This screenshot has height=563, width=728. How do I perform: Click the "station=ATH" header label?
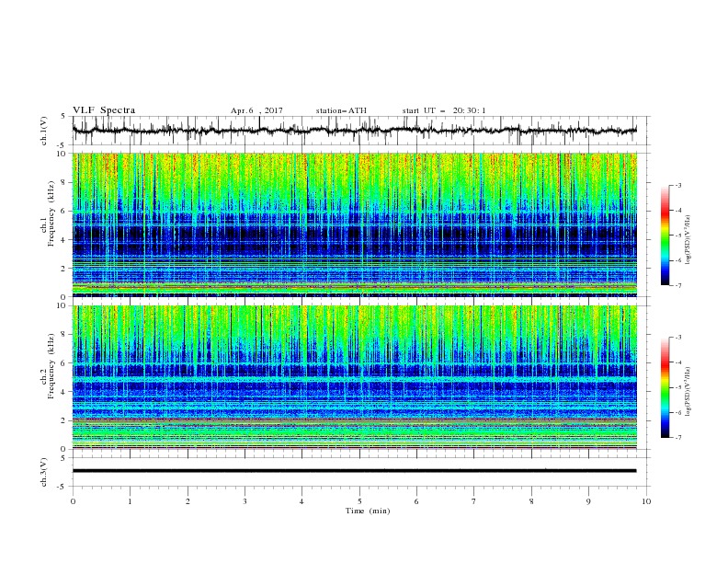[341, 110]
